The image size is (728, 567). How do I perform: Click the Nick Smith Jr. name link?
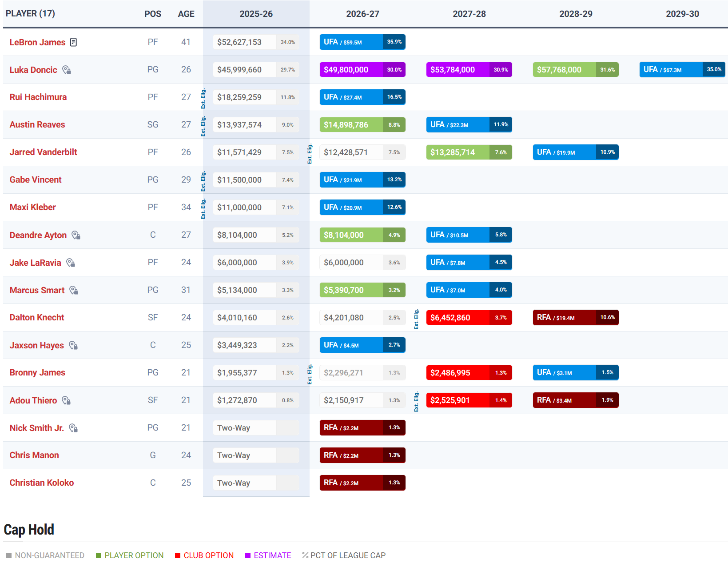(37, 428)
